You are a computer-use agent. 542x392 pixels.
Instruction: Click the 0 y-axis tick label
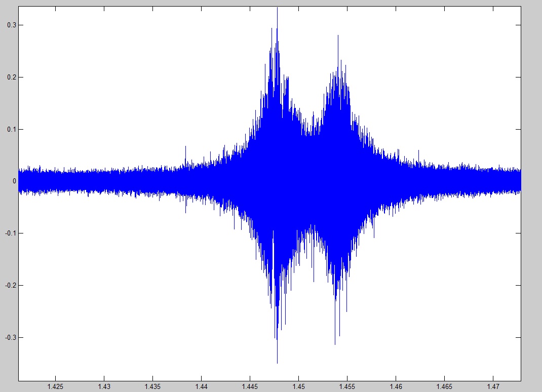point(14,181)
